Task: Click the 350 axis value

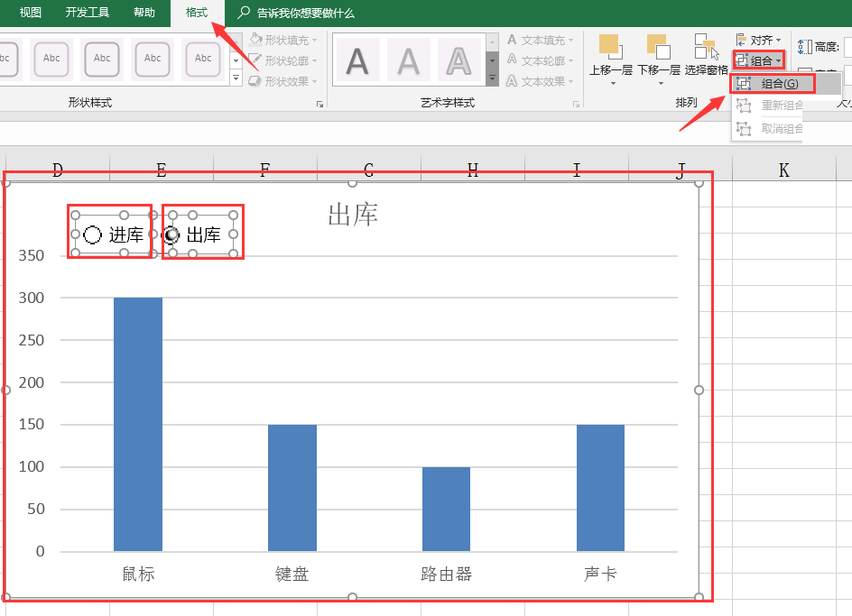Action: pyautogui.click(x=31, y=255)
